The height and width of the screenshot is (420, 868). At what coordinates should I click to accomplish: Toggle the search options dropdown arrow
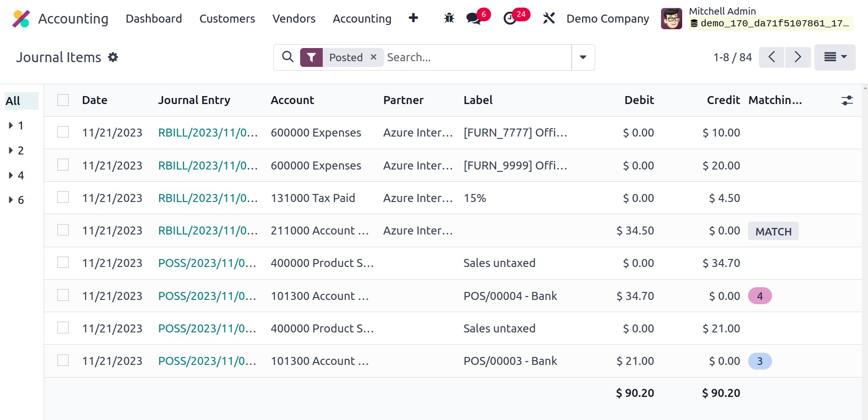point(583,57)
